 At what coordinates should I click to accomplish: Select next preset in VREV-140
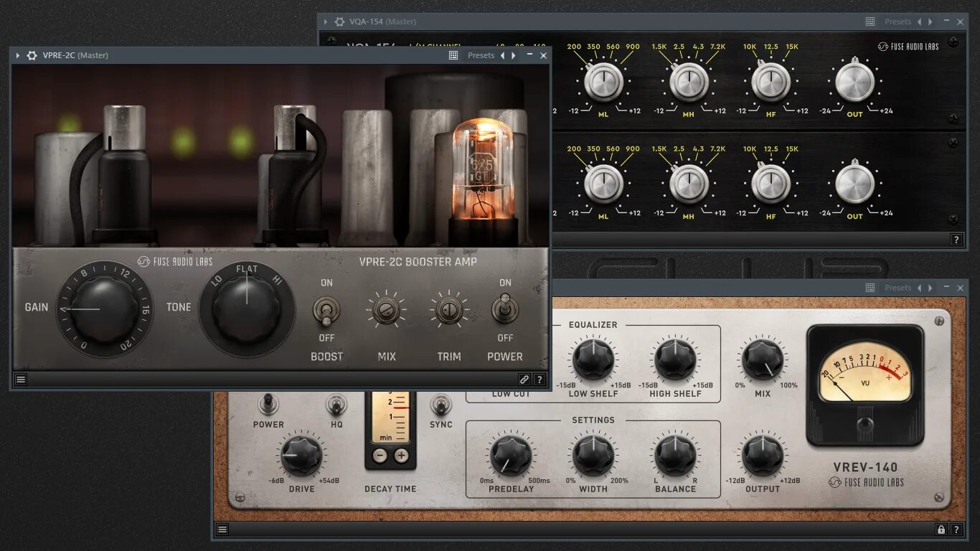930,288
